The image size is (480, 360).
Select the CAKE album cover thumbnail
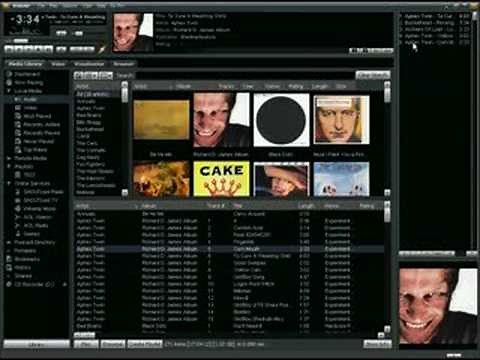pyautogui.click(x=221, y=179)
